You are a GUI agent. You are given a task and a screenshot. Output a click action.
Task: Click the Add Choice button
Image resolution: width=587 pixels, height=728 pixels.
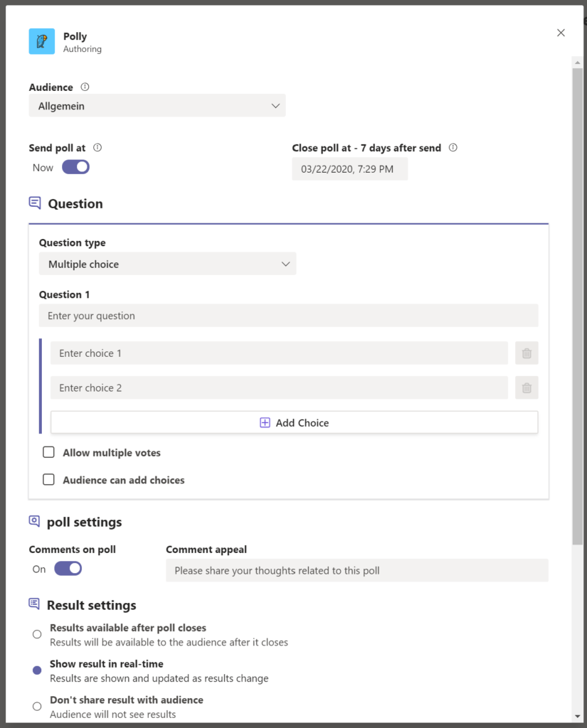pyautogui.click(x=294, y=422)
